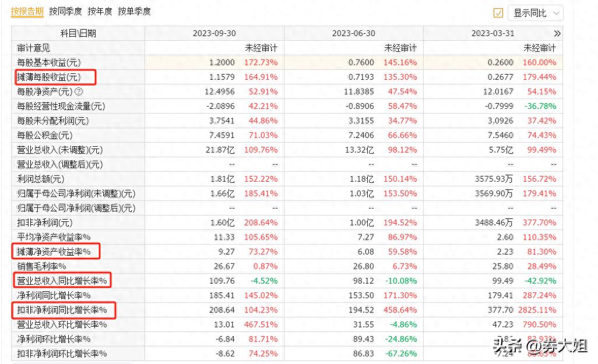Screen dimensions: 598x364
Task: Select the 摊薄净资产收益率% row label
Action: tap(54, 252)
